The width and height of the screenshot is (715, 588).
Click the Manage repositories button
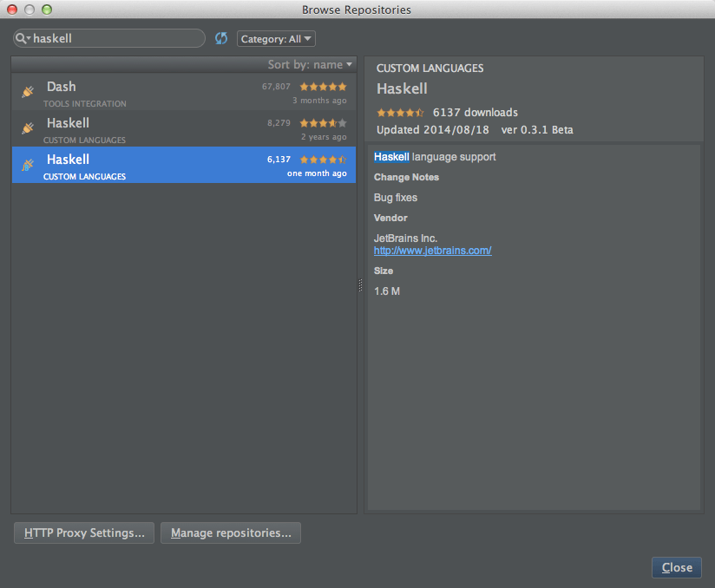tap(231, 532)
